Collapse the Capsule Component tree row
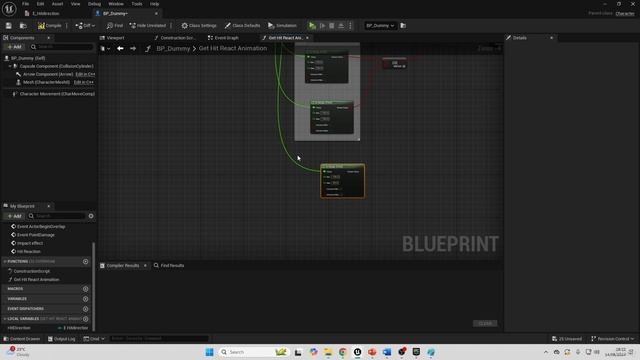 [10, 66]
